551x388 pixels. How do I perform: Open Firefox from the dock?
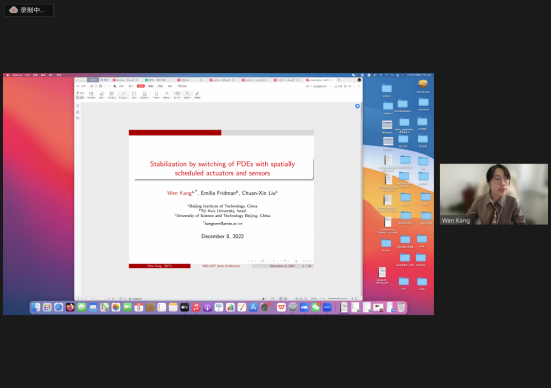[x=70, y=307]
